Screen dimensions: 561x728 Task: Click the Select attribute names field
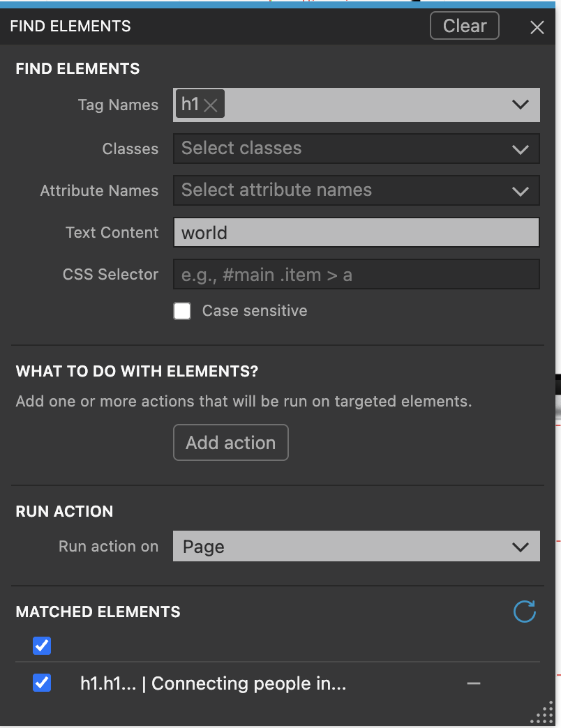[335, 190]
